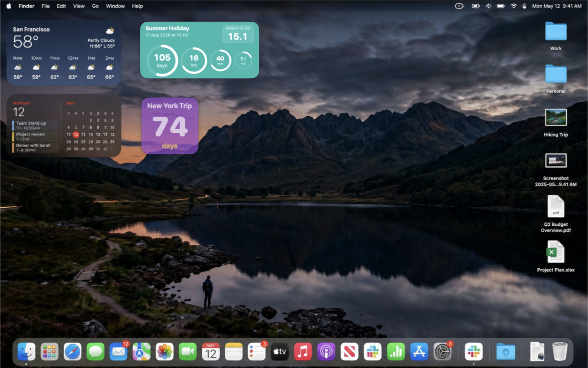Click the battery icon beside Wi-Fi

point(501,6)
